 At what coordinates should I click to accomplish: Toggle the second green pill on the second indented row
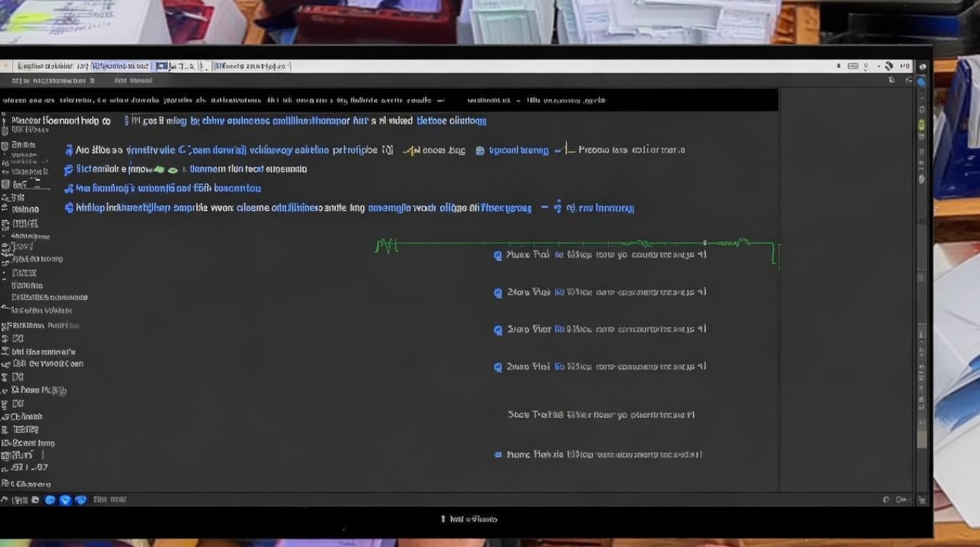173,169
